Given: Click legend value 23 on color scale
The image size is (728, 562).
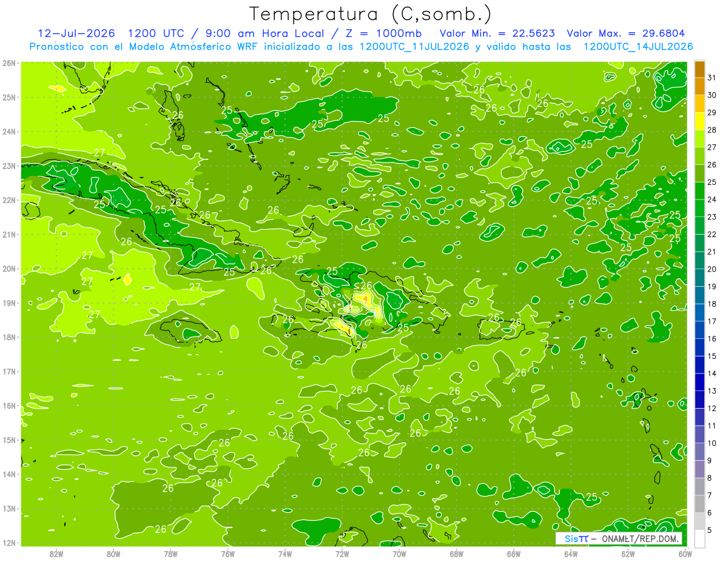Looking at the screenshot, I should (712, 216).
